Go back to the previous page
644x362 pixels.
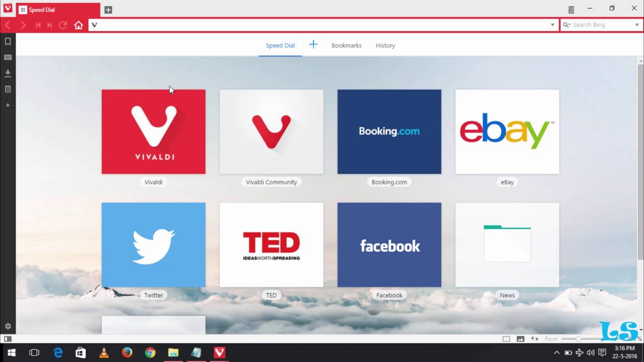(8, 25)
